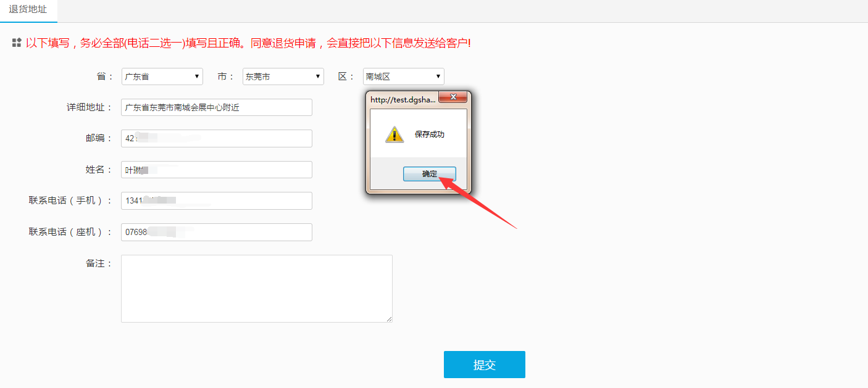Image resolution: width=868 pixels, height=388 pixels.
Task: Expand the city dropdown showing 东莞市
Action: pyautogui.click(x=283, y=76)
